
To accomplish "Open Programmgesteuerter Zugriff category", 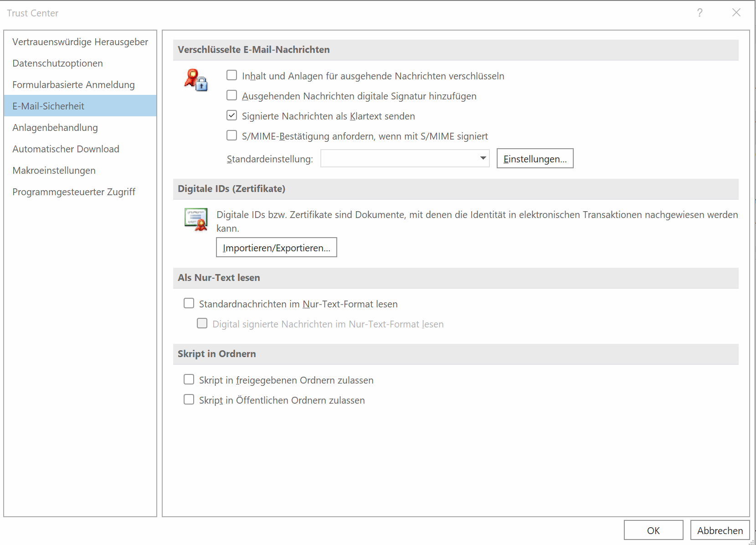I will point(80,192).
